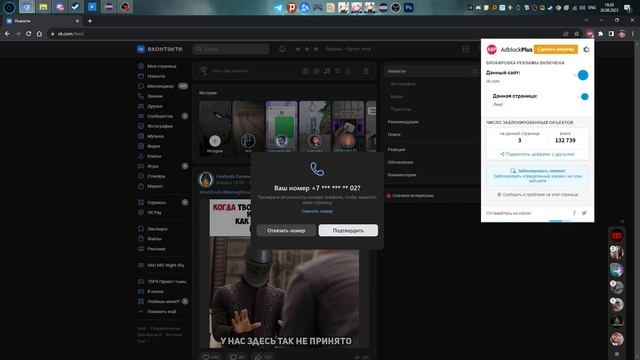Play previous track in VK header player
Viewport: 640px width, 360px height.
(x=298, y=49)
